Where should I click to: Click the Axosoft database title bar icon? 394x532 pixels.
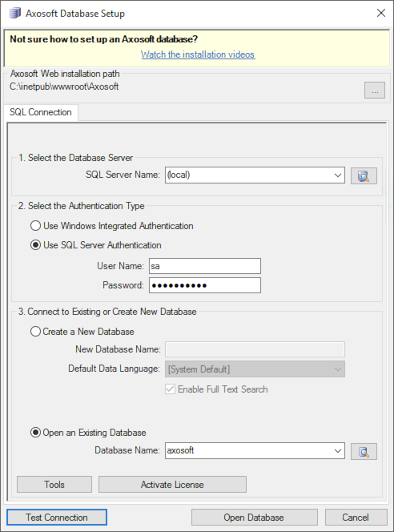[x=15, y=14]
